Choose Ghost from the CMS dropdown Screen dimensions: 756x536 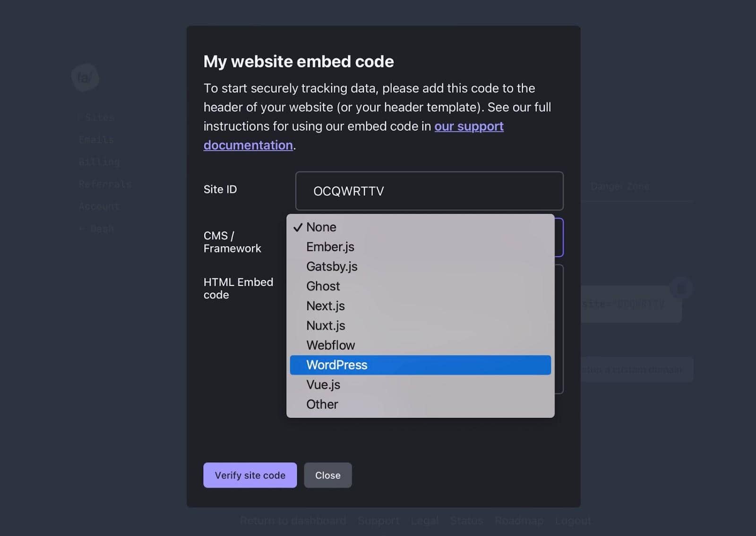point(323,286)
